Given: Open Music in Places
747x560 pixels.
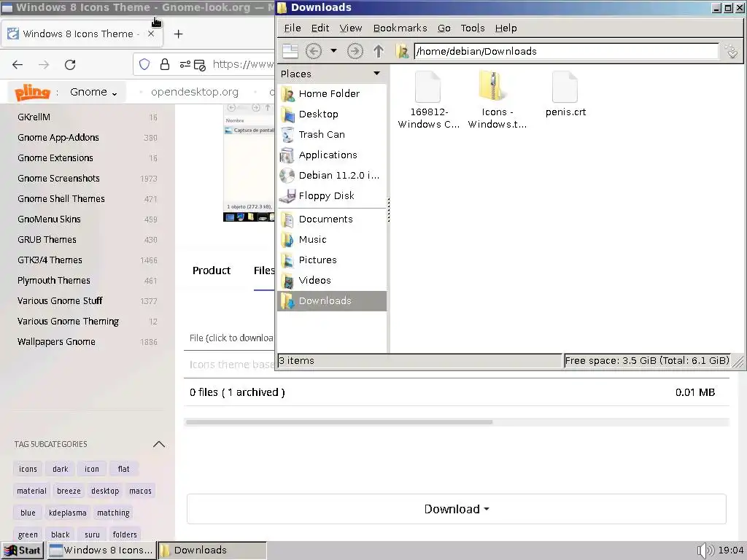Looking at the screenshot, I should [x=332, y=240].
